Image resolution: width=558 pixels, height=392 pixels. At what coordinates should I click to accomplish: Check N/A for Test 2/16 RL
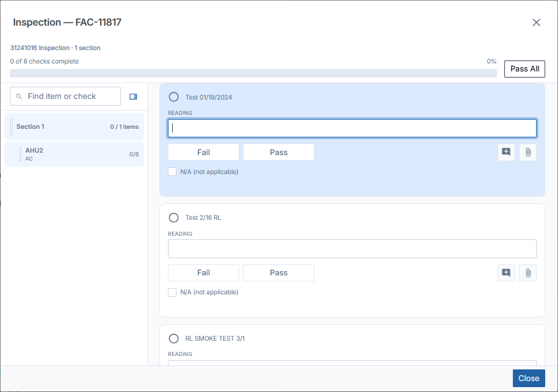pos(172,292)
